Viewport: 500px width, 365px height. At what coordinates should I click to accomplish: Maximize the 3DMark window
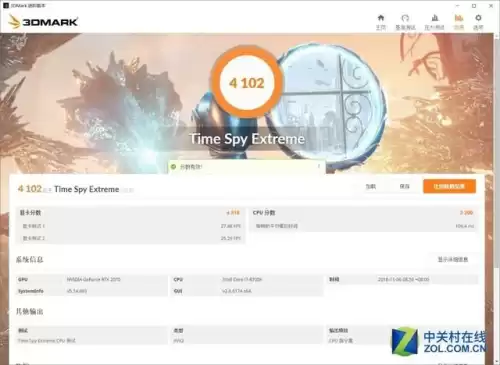[x=474, y=6]
